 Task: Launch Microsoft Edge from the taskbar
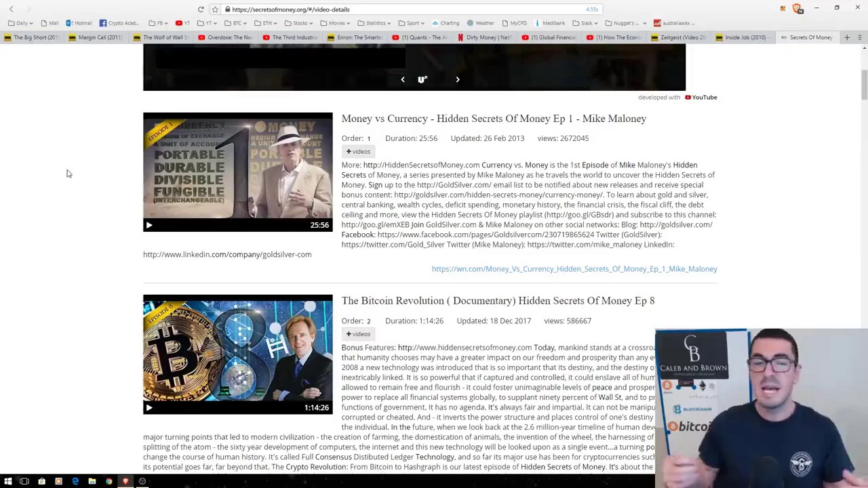75,481
